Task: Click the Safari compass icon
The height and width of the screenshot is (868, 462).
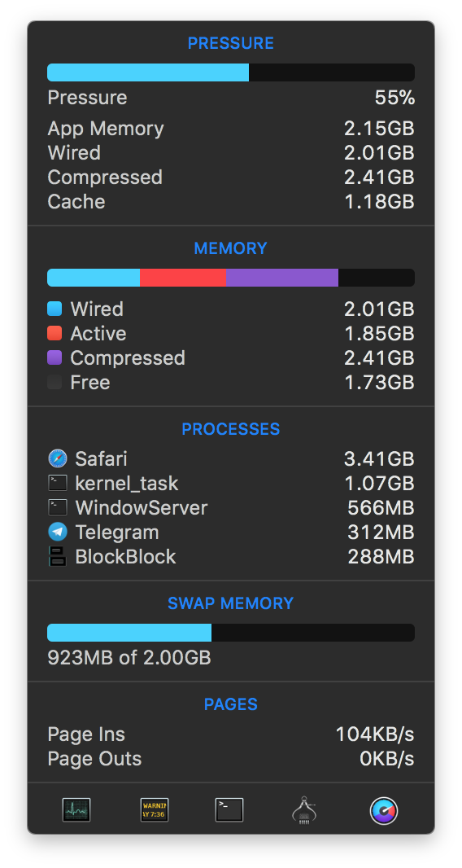Action: (x=58, y=459)
